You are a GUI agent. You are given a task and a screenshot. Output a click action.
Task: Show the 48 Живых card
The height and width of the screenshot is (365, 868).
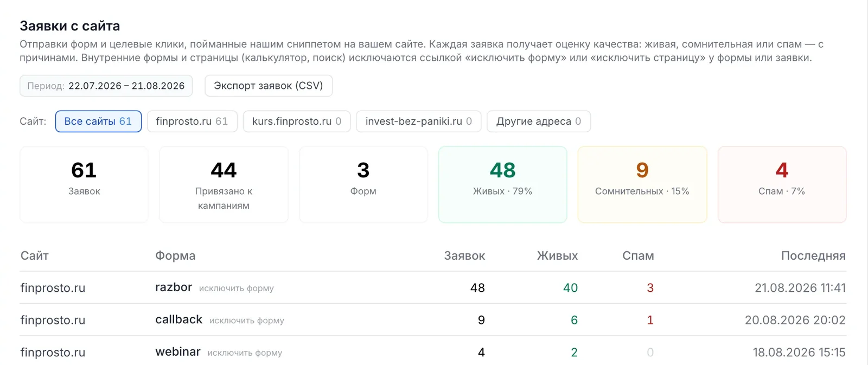[503, 184]
